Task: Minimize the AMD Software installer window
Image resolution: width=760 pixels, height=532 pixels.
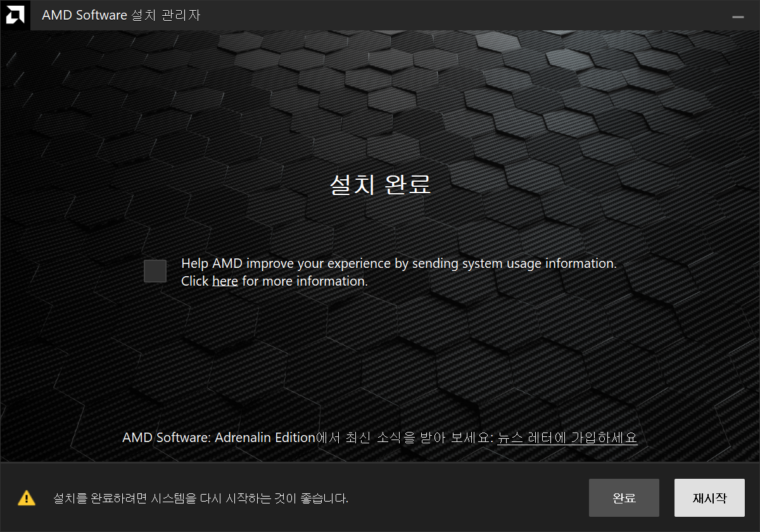Action: click(738, 17)
